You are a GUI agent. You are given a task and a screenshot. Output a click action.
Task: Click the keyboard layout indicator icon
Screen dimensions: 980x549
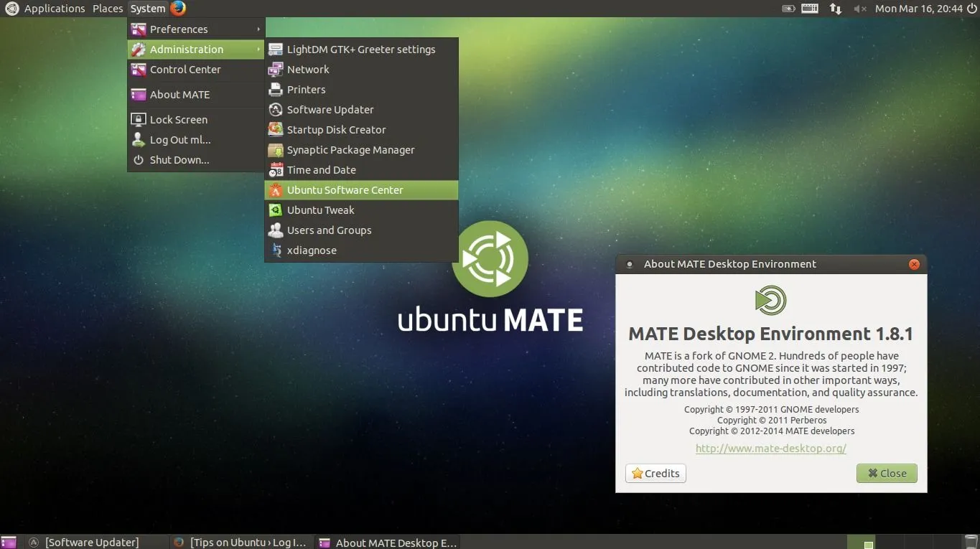(809, 8)
